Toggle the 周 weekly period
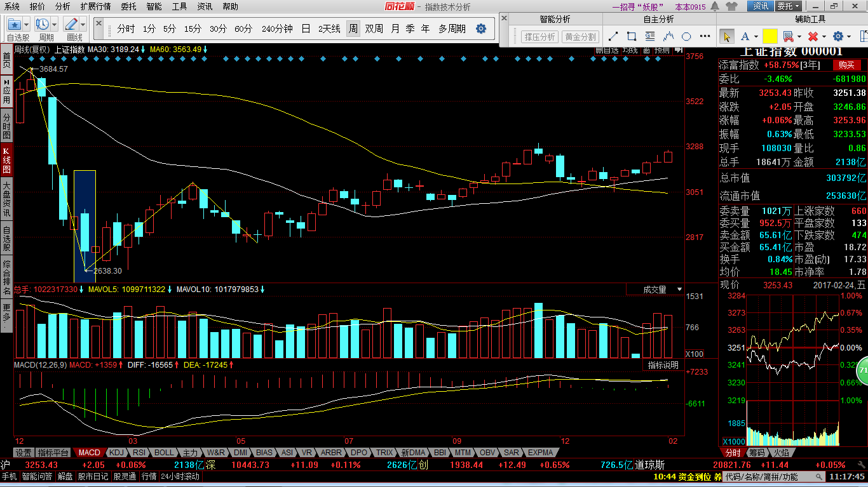Screen dimensions: 868x487 tap(353, 29)
